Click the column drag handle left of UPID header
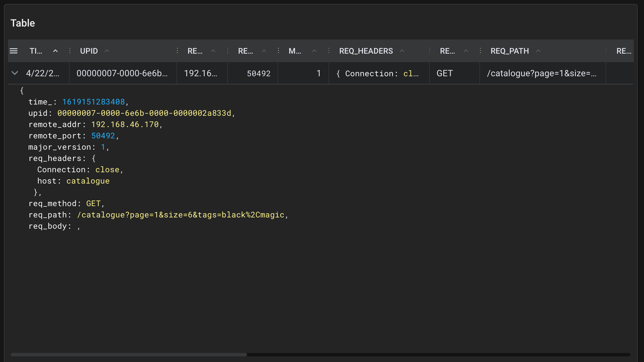Image resolution: width=644 pixels, height=362 pixels. pos(70,51)
